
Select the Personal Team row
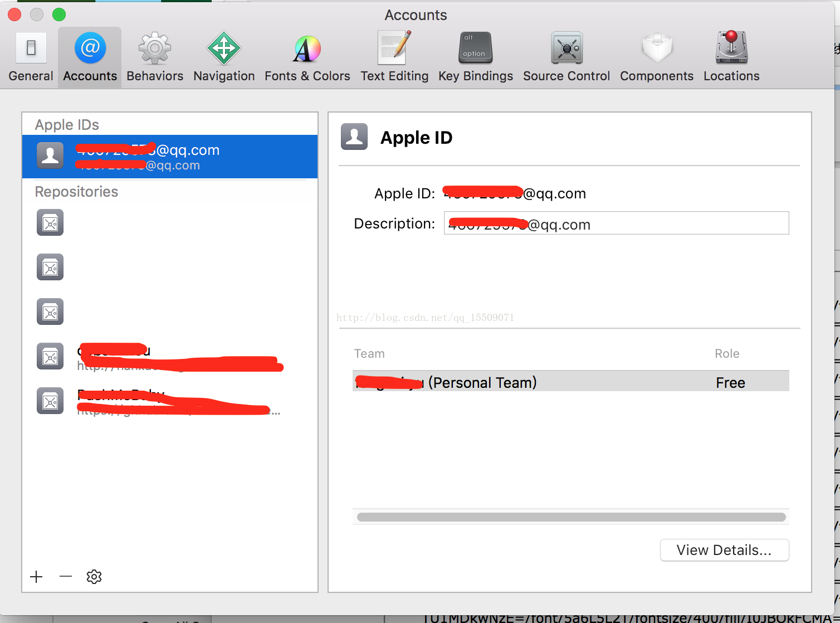(x=571, y=381)
